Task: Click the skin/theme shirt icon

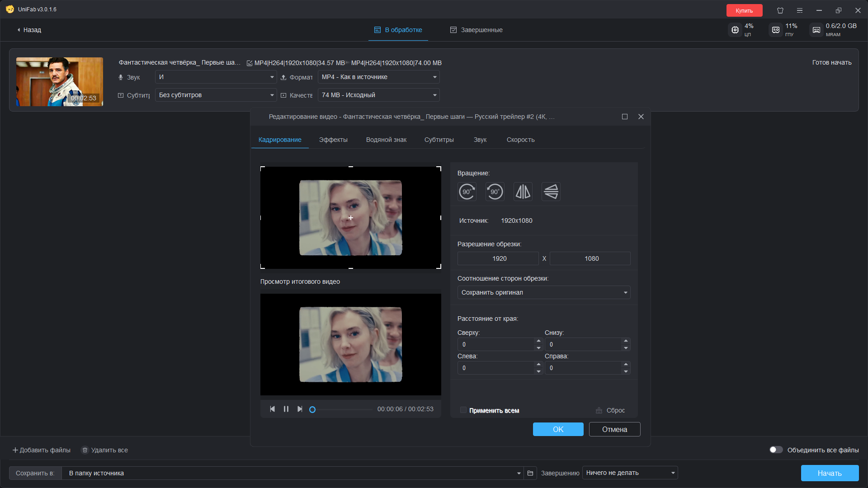Action: click(x=780, y=10)
